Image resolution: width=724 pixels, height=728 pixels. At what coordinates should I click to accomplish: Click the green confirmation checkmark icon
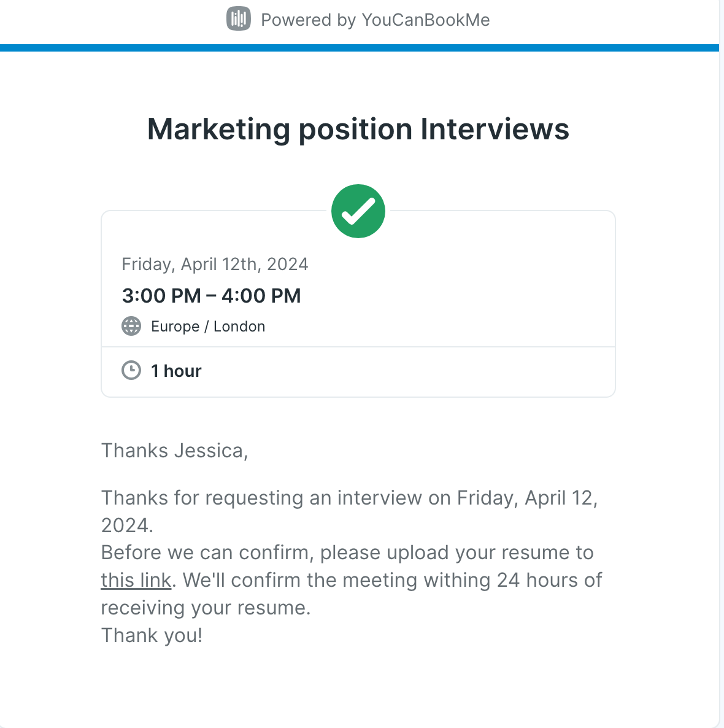tap(358, 211)
